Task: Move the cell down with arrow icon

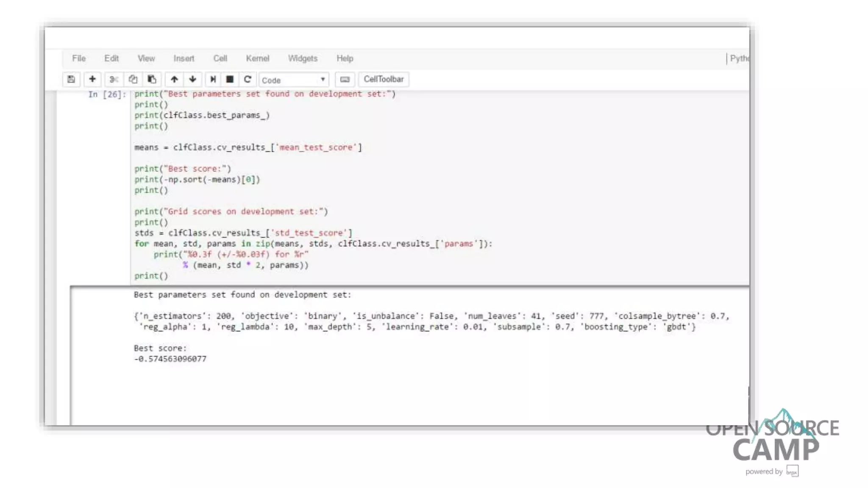Action: tap(193, 79)
